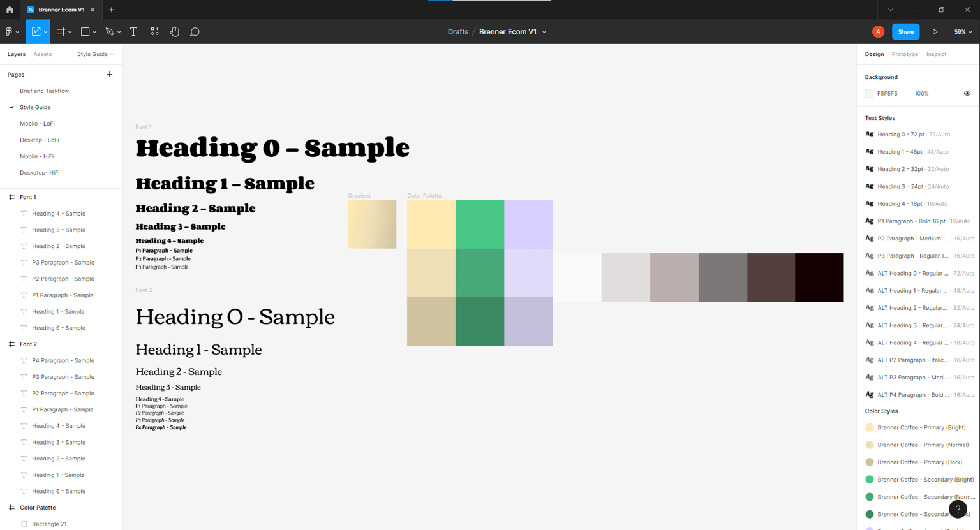Open the file name dropdown chevron
980x530 pixels.
tap(544, 32)
